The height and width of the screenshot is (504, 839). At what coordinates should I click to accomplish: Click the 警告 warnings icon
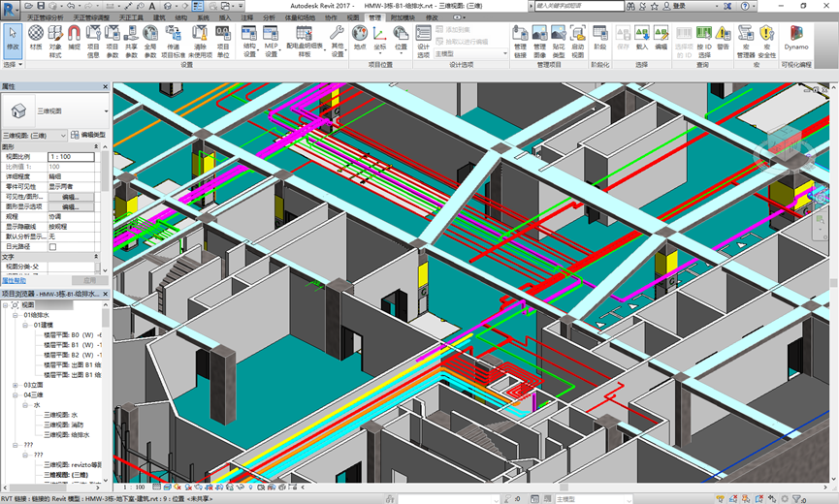tap(723, 39)
